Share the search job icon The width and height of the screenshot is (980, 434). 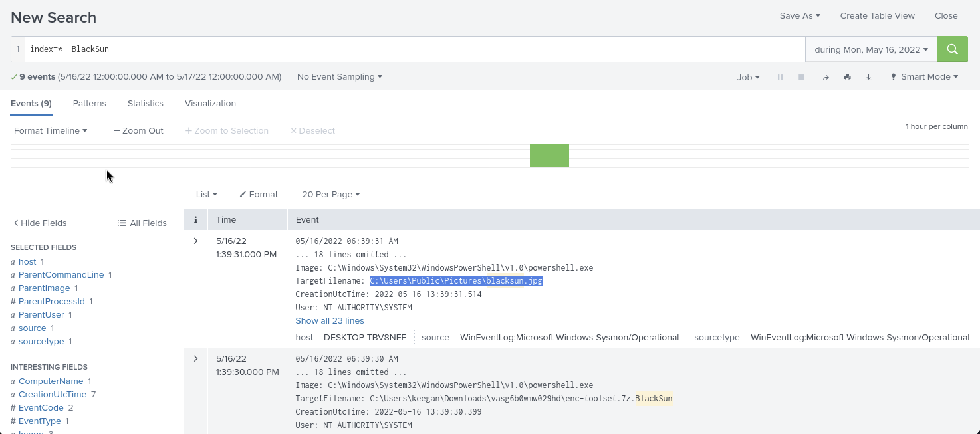(x=825, y=77)
